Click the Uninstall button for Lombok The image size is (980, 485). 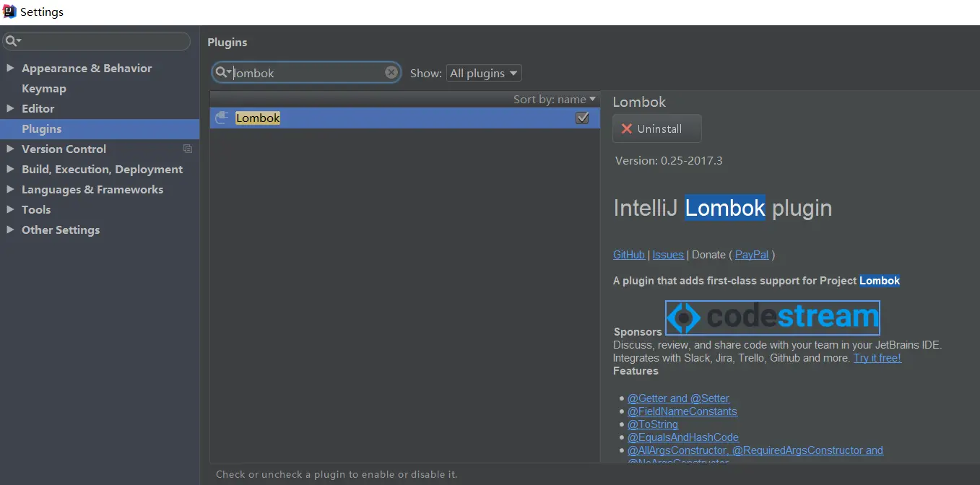pyautogui.click(x=657, y=128)
